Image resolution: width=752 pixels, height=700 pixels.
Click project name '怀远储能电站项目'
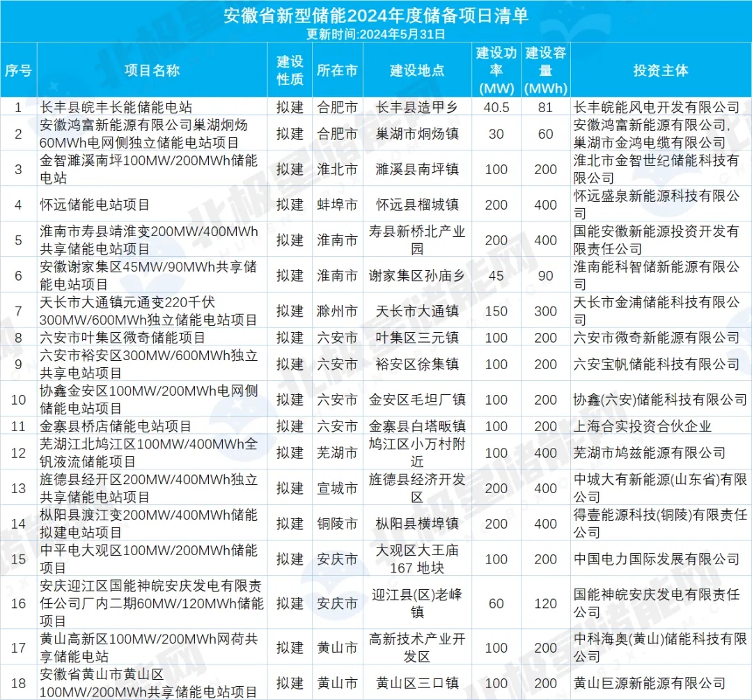(95, 205)
